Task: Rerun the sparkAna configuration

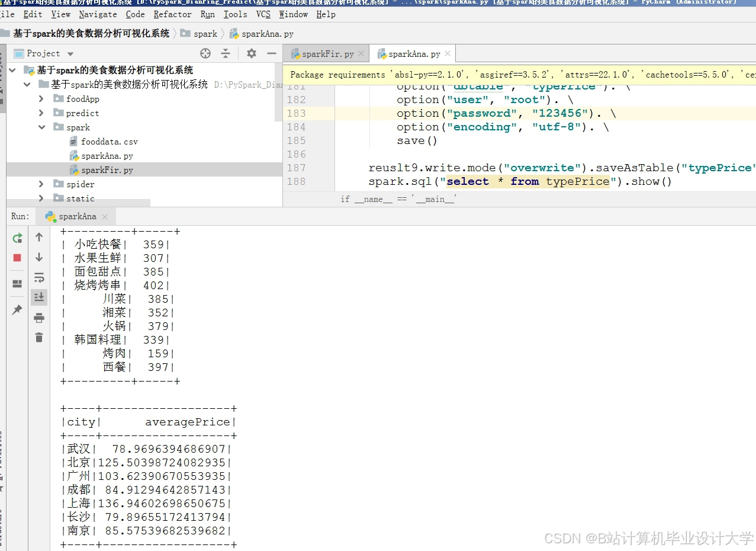Action: (x=17, y=237)
